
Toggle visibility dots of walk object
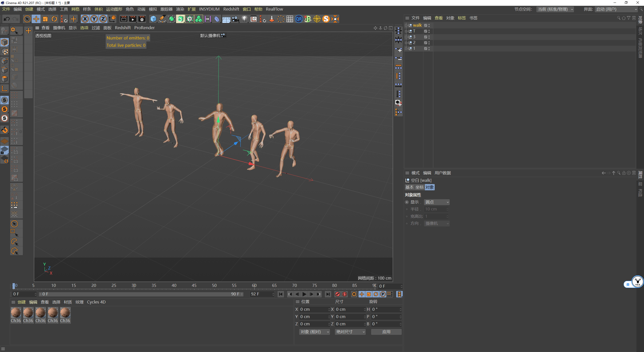pos(429,25)
